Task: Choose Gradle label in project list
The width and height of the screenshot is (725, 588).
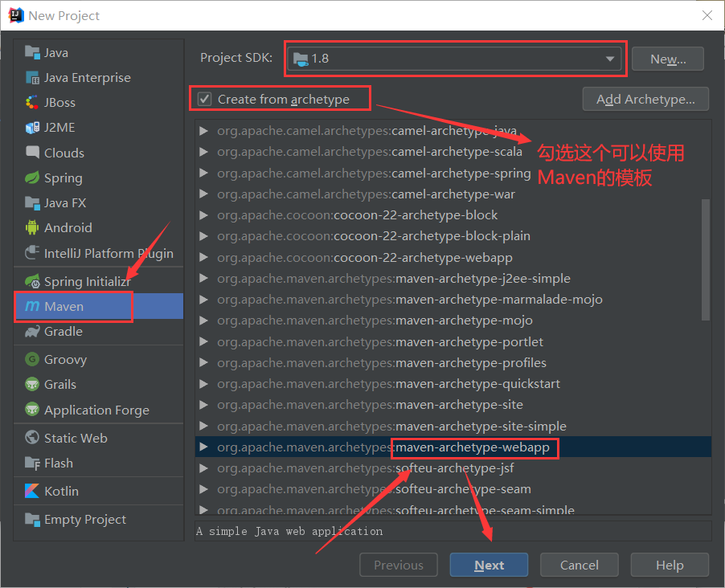Action: (63, 332)
